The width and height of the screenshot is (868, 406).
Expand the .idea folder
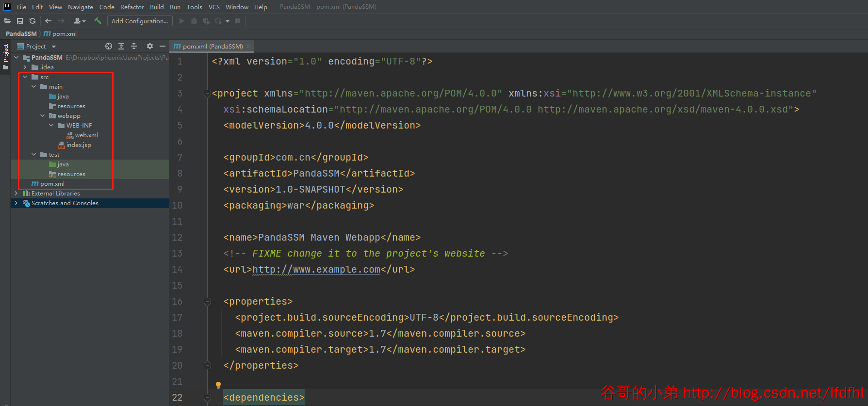click(x=25, y=67)
